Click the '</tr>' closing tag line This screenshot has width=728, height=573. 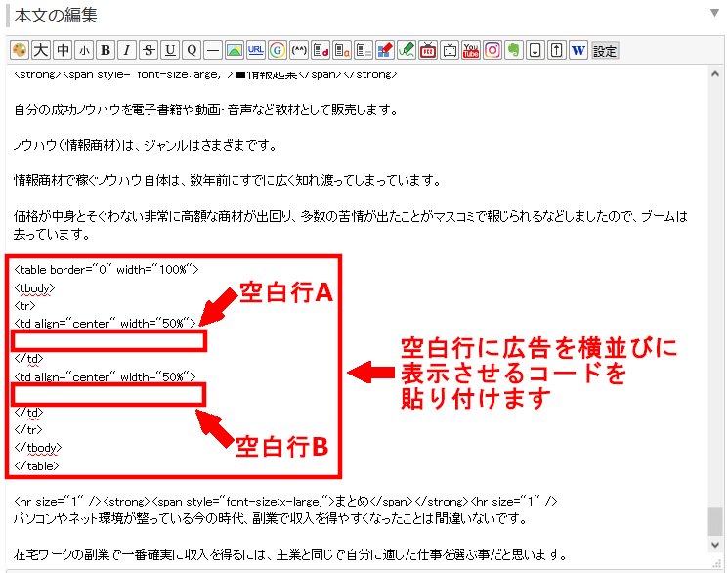tap(28, 429)
